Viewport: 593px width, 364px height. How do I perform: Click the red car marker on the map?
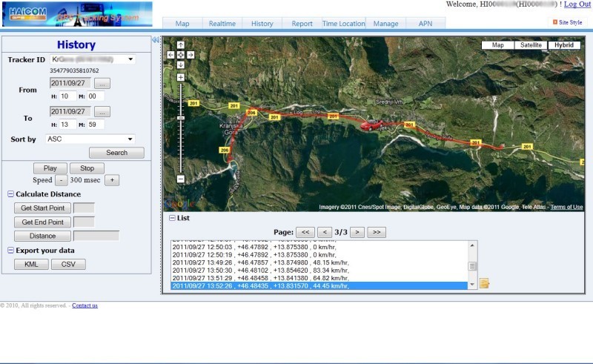click(371, 125)
